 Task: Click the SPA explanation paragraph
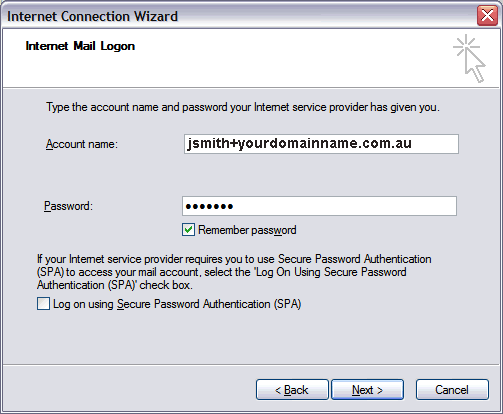coord(234,272)
